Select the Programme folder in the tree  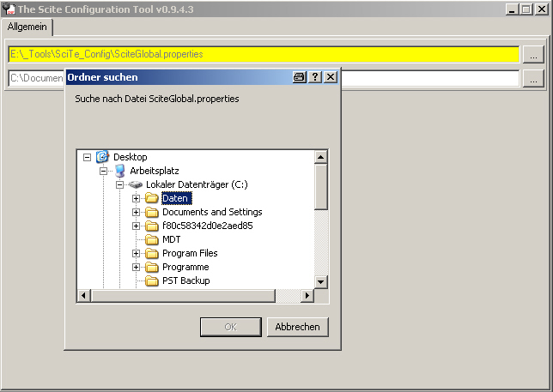(185, 267)
